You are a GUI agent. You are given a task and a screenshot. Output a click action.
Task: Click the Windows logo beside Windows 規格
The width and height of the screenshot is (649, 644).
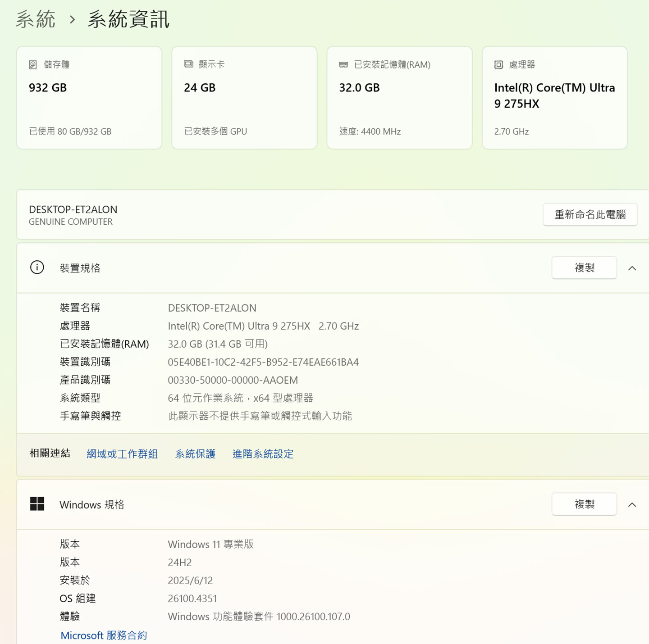point(37,504)
